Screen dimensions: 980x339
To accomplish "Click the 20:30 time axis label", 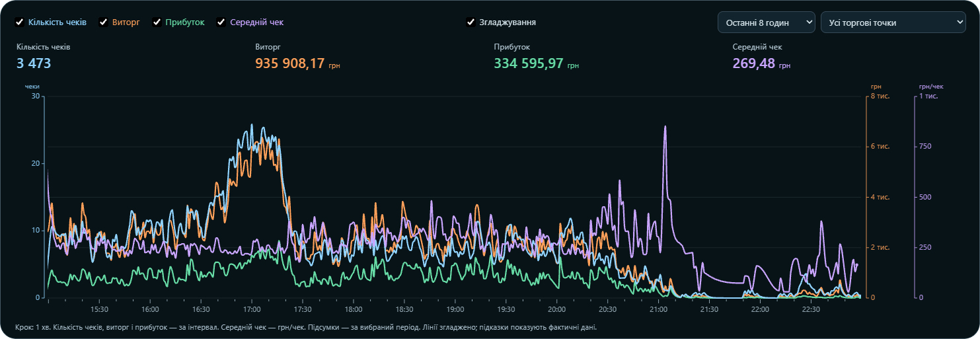I will pyautogui.click(x=608, y=309).
